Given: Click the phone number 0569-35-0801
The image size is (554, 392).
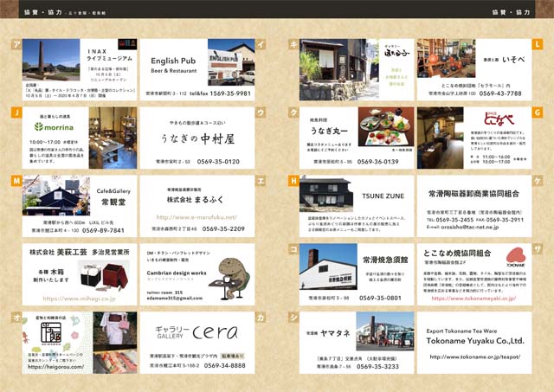Looking at the screenshot, I should pyautogui.click(x=380, y=298).
